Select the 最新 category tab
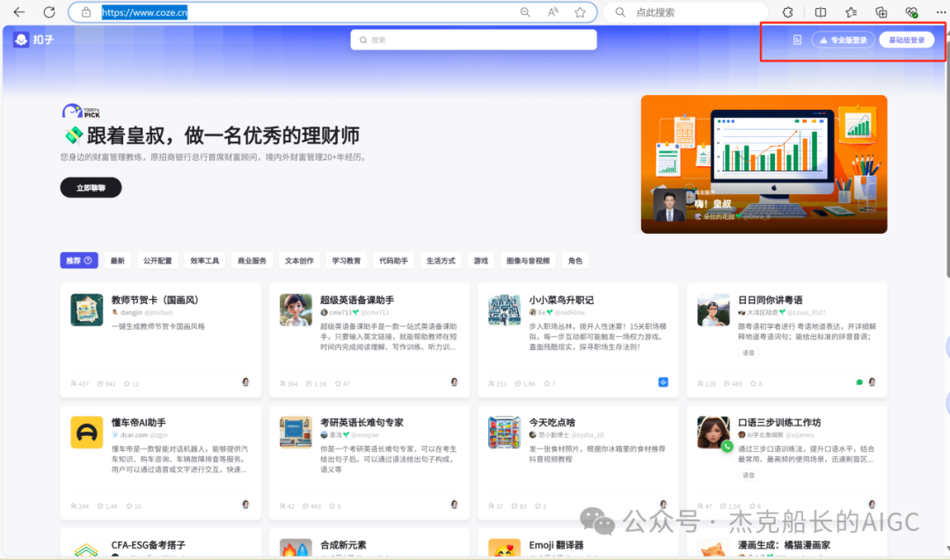Screen dimensions: 950x560 118,260
